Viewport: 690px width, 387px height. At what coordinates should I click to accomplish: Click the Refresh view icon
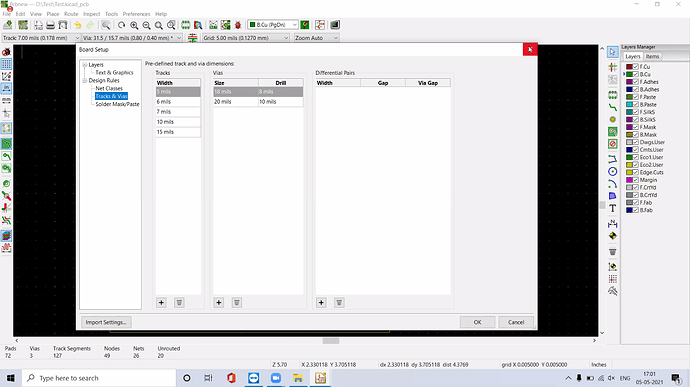click(x=121, y=25)
